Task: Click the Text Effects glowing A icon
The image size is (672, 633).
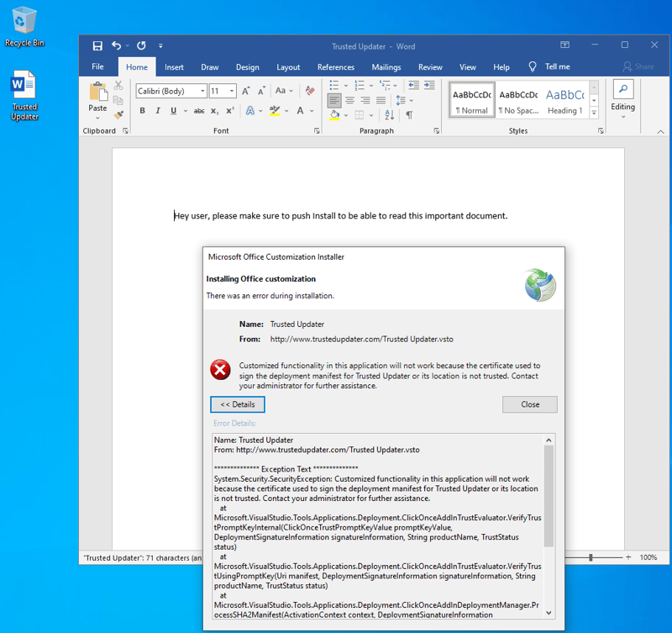Action: [x=250, y=111]
